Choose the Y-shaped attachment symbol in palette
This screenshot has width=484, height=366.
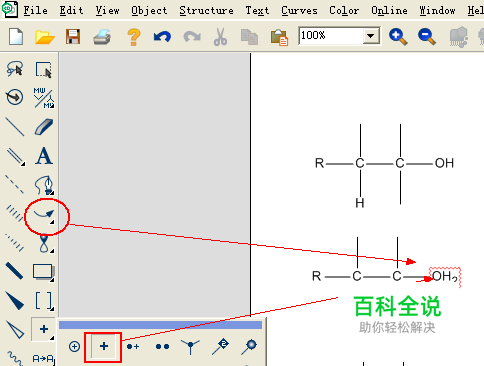190,347
